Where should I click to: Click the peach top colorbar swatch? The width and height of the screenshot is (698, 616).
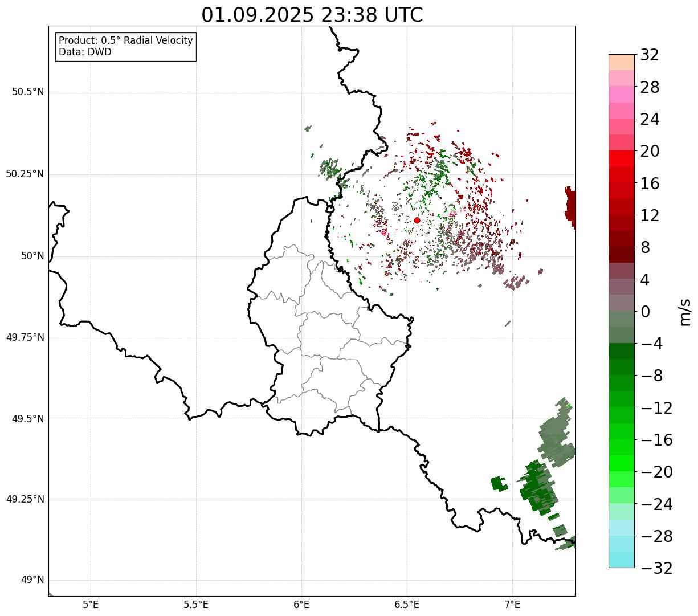622,62
